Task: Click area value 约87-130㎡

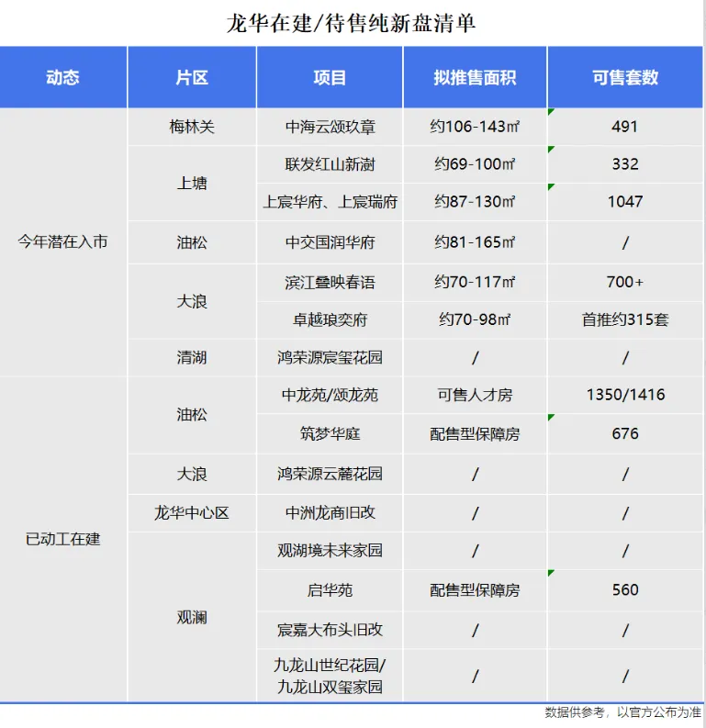Action: (x=475, y=202)
